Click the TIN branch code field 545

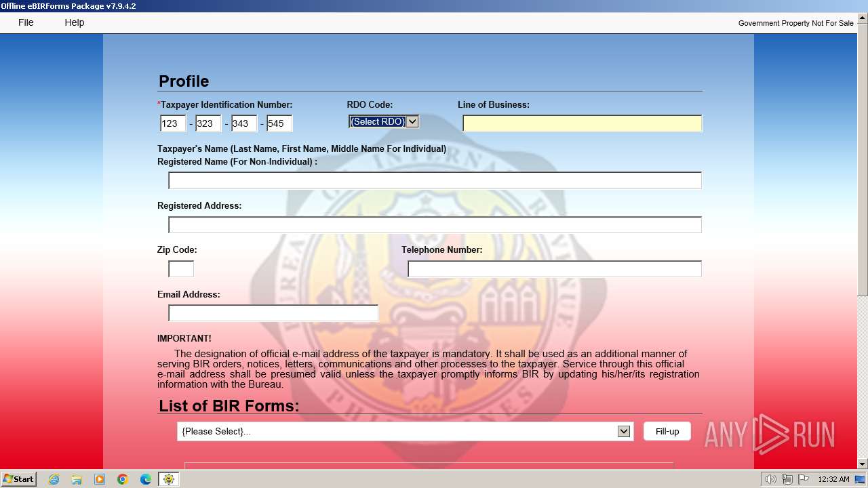[279, 123]
